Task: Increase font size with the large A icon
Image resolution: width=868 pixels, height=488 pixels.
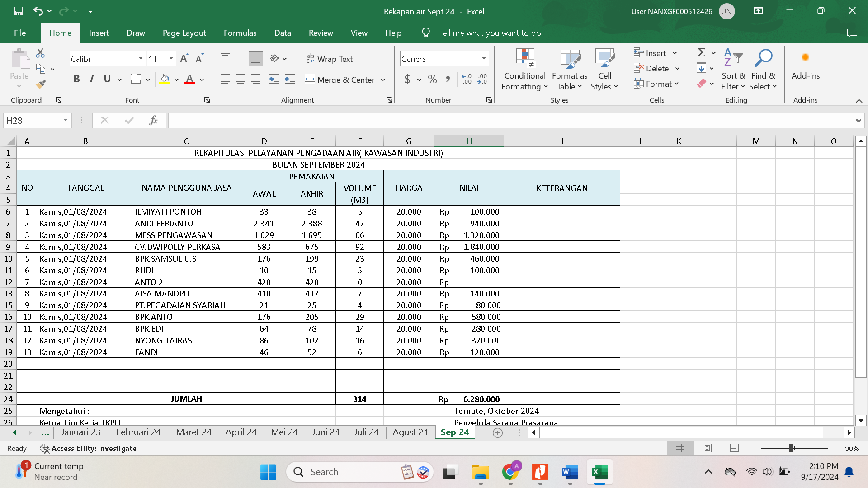Action: coord(184,59)
